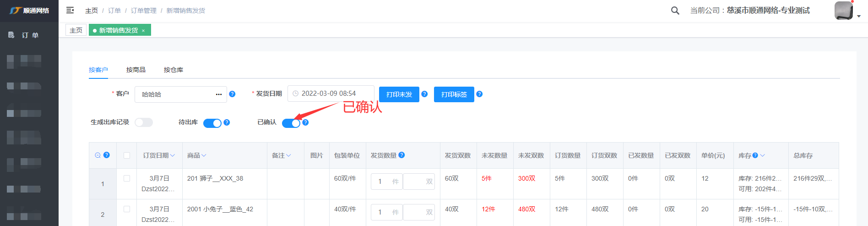Click help icon in 发货数量 column header
The width and height of the screenshot is (868, 226).
pyautogui.click(x=401, y=155)
